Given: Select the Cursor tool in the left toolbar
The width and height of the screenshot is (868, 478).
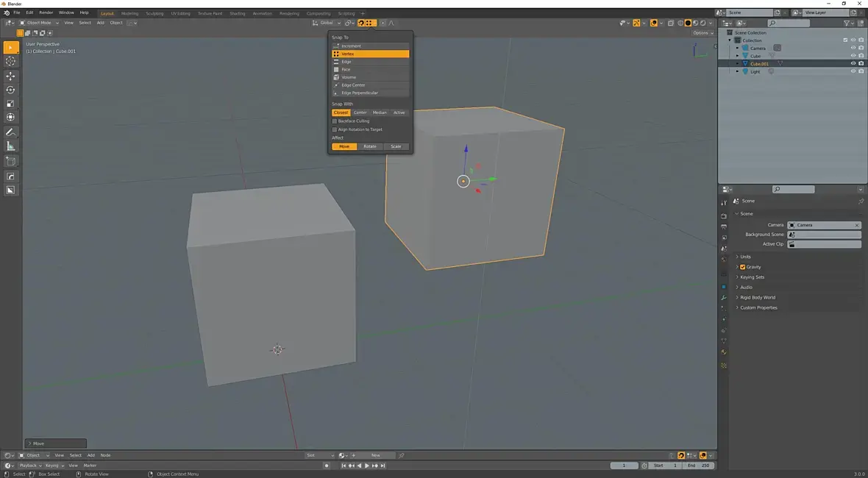Looking at the screenshot, I should (10, 62).
